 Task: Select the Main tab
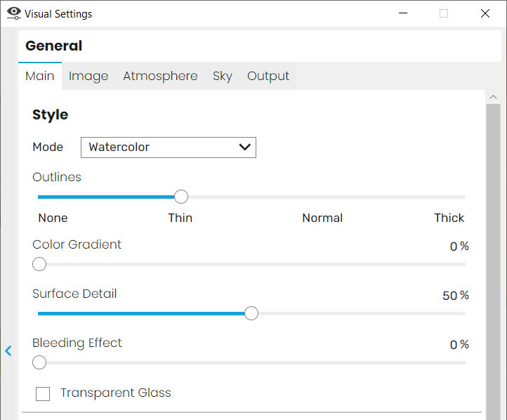40,77
